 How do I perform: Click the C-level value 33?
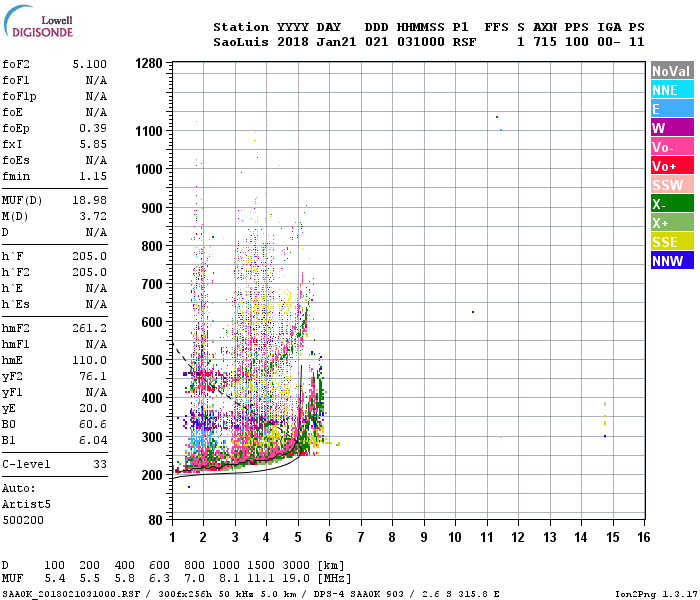coord(100,464)
